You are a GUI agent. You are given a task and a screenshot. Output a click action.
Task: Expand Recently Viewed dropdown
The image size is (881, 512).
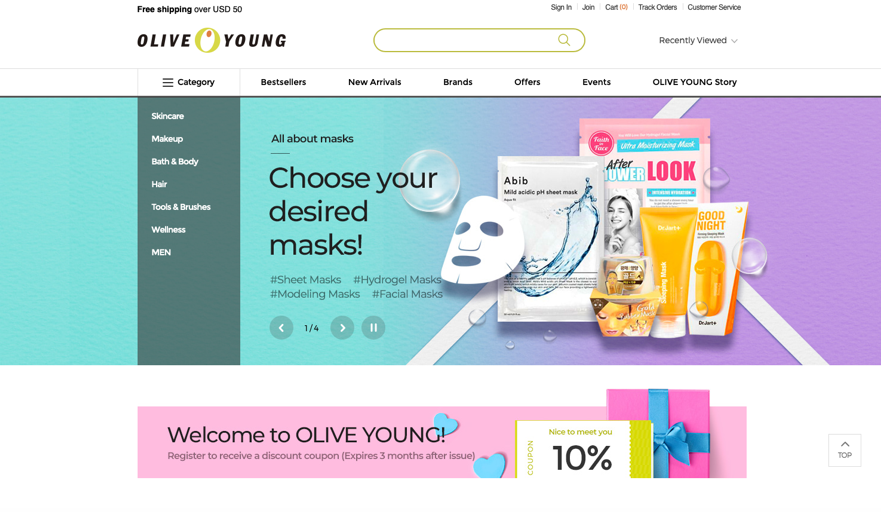pyautogui.click(x=698, y=40)
